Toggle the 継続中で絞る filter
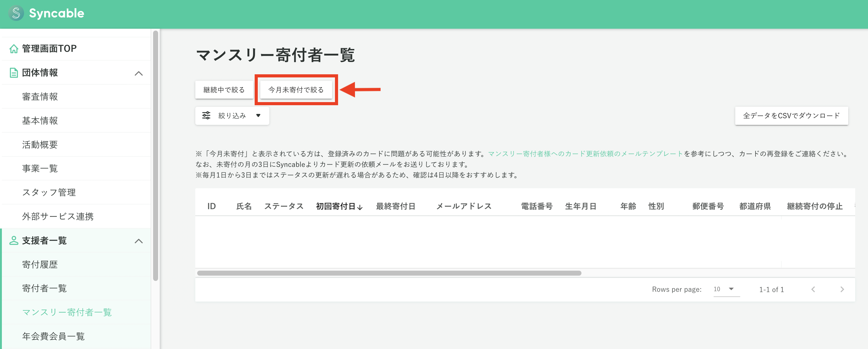The height and width of the screenshot is (349, 868). [x=224, y=90]
